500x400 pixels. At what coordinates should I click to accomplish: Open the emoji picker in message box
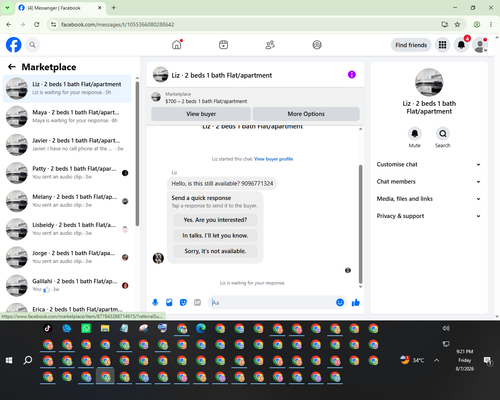340,302
